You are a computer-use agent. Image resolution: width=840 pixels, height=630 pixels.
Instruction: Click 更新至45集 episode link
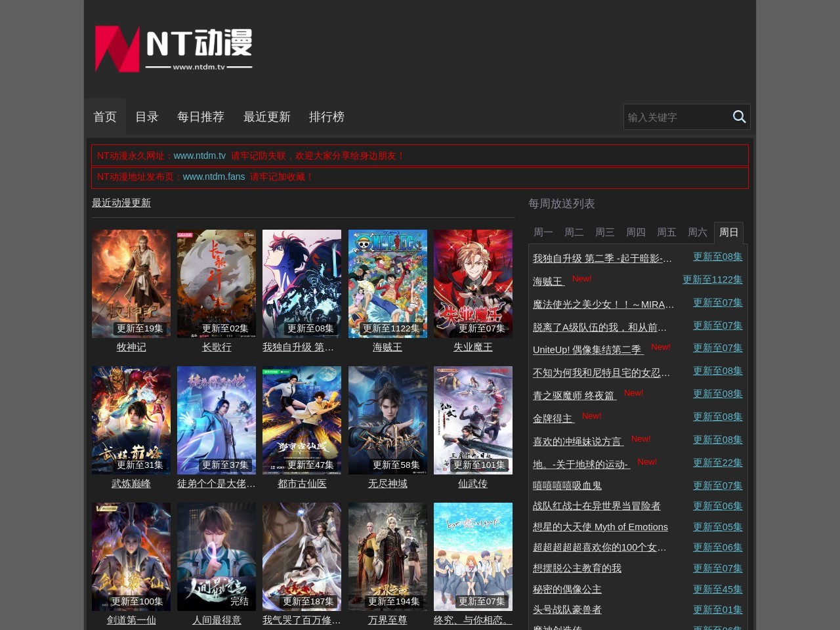tap(718, 589)
